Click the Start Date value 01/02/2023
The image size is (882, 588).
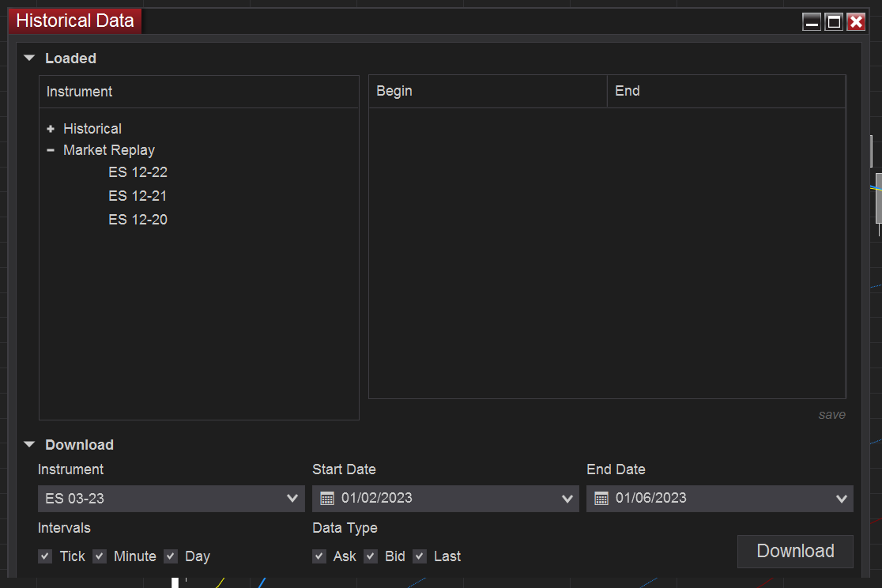point(377,498)
